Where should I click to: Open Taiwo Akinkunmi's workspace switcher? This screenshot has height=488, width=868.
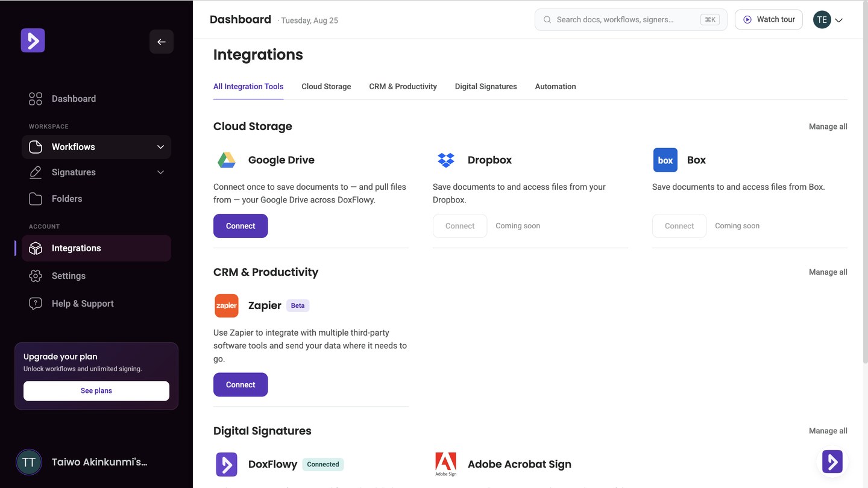[96, 462]
